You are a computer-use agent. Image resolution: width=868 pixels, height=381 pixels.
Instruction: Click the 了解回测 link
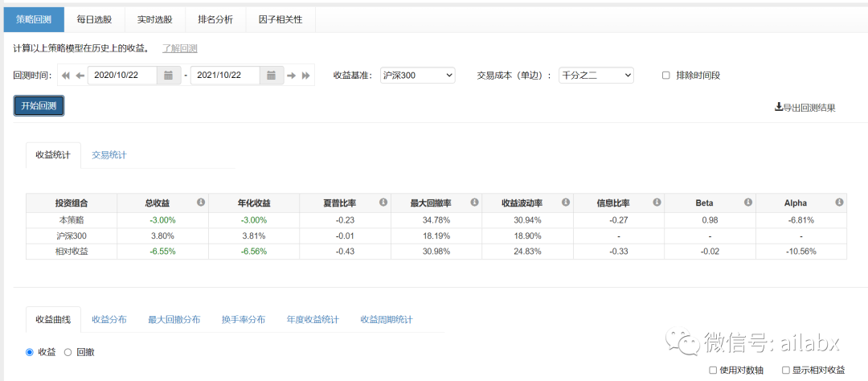tap(180, 48)
